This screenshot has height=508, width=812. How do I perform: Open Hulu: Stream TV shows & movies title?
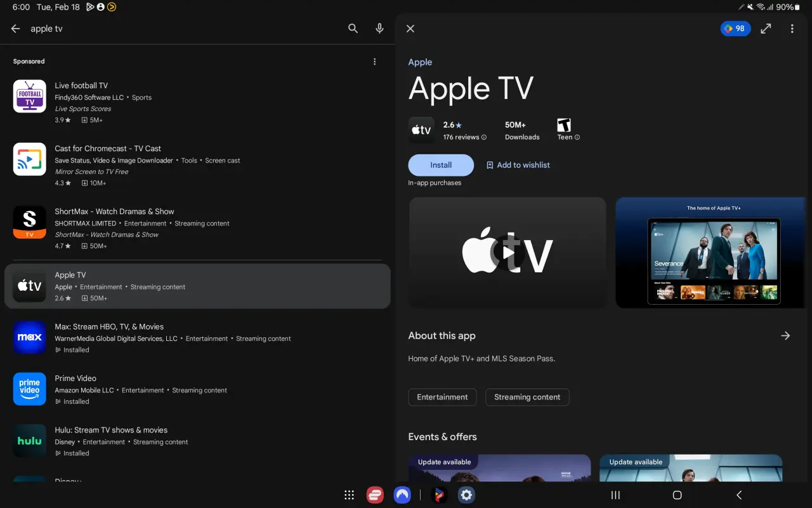(111, 430)
